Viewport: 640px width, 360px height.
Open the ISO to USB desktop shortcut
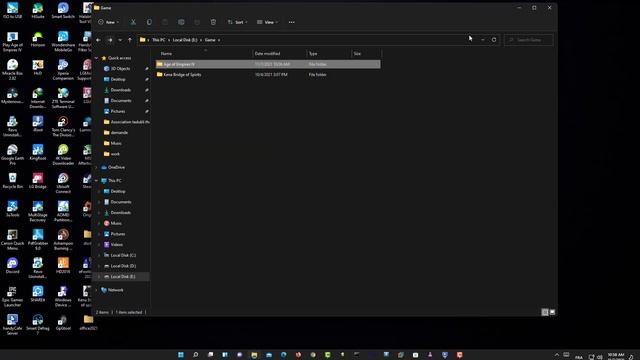coord(12,11)
